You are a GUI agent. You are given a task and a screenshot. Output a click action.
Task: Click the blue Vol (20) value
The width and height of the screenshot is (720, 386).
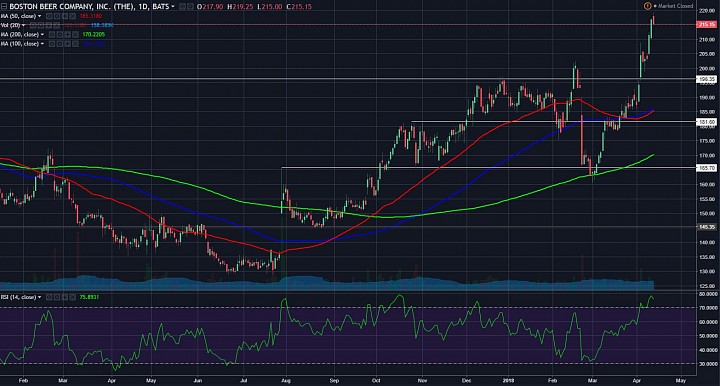click(102, 25)
